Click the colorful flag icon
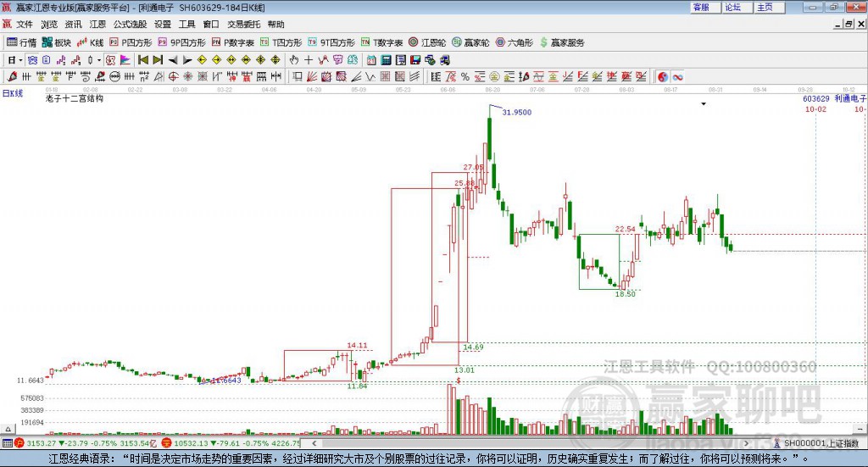868x467 pixels. click(x=125, y=60)
